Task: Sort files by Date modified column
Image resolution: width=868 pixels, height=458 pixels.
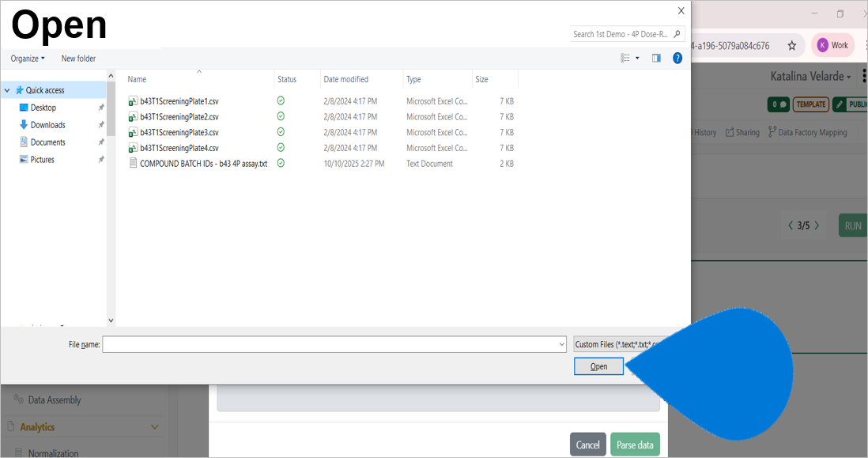Action: click(346, 79)
